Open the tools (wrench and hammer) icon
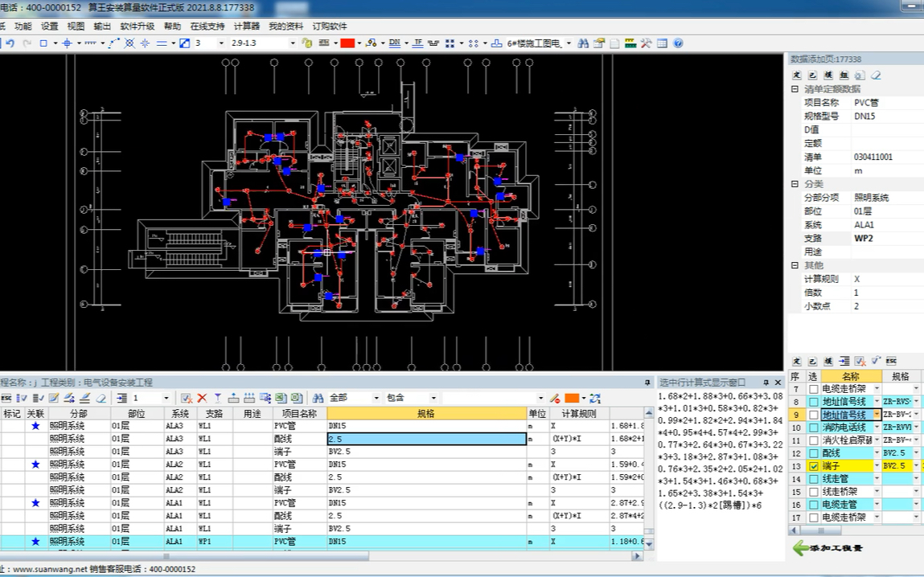 [647, 43]
